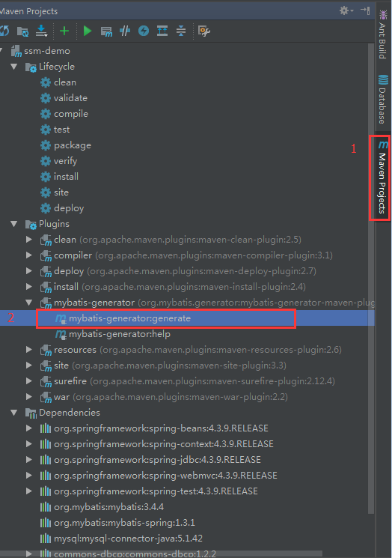This screenshot has width=392, height=558.
Task: Select the install lifecycle phase
Action: coord(59,177)
